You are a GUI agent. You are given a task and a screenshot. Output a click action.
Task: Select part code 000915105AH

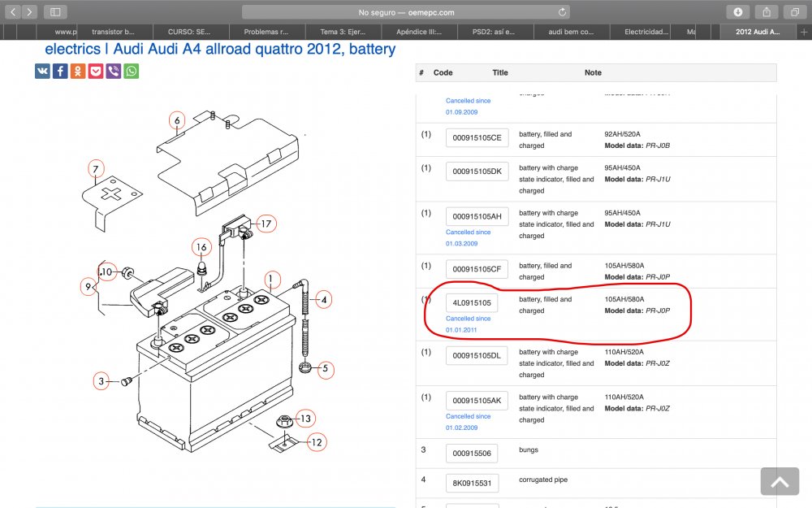coord(477,217)
